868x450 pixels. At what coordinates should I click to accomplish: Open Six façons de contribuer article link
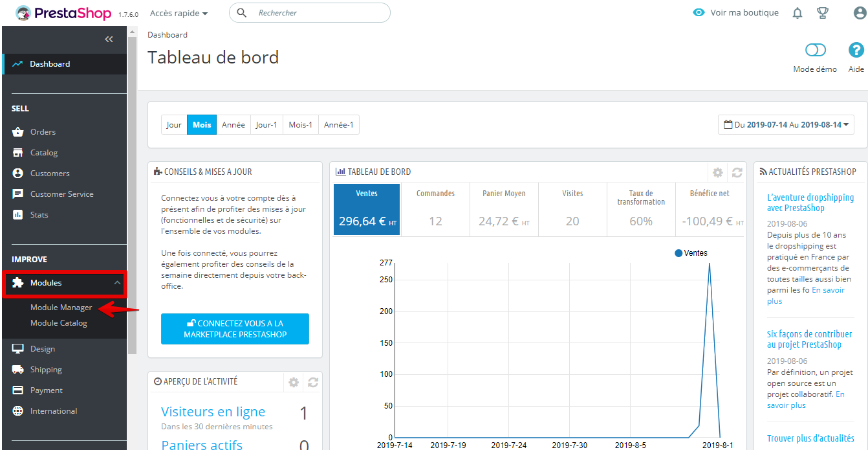point(810,339)
